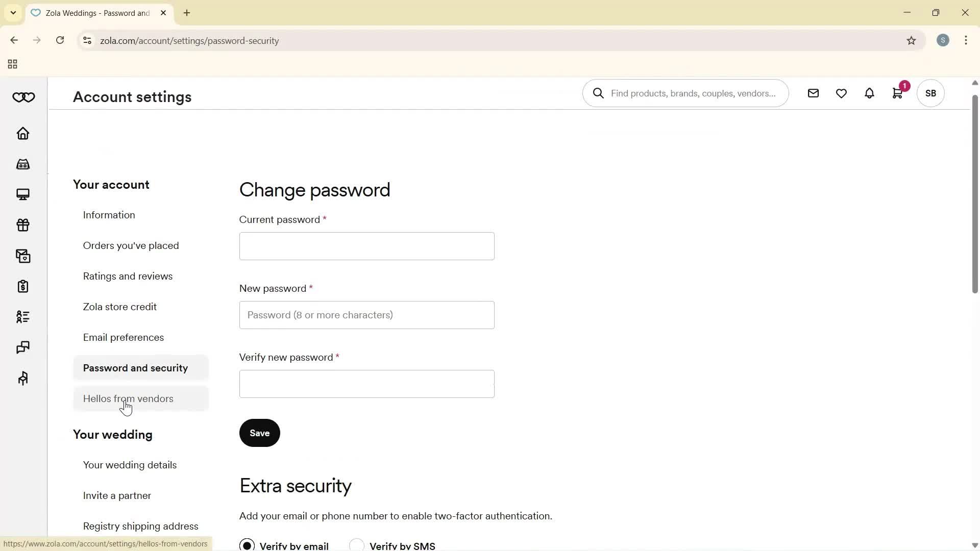Open Hellos from vendors

(x=128, y=398)
